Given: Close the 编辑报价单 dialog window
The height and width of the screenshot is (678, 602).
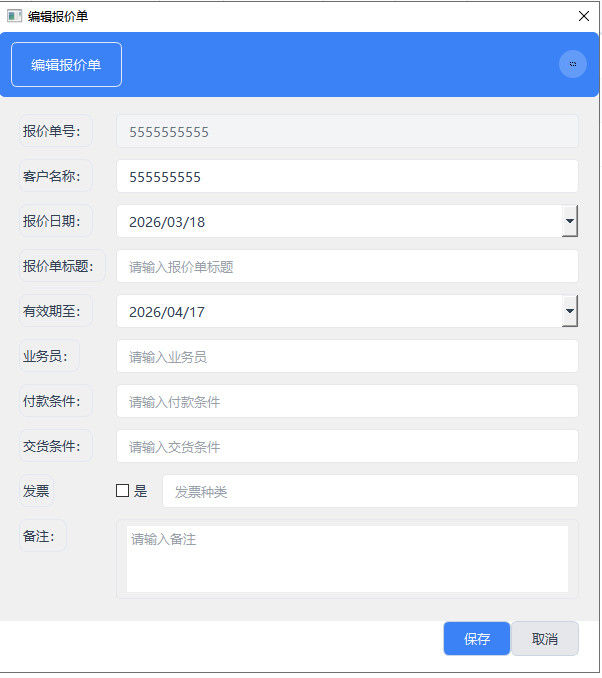Looking at the screenshot, I should coord(584,16).
